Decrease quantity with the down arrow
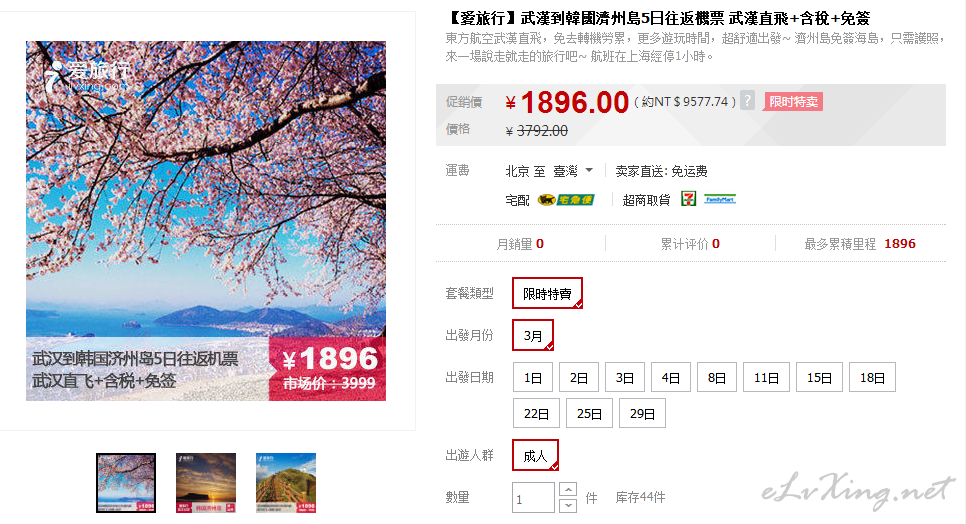966x524 pixels. point(568,505)
